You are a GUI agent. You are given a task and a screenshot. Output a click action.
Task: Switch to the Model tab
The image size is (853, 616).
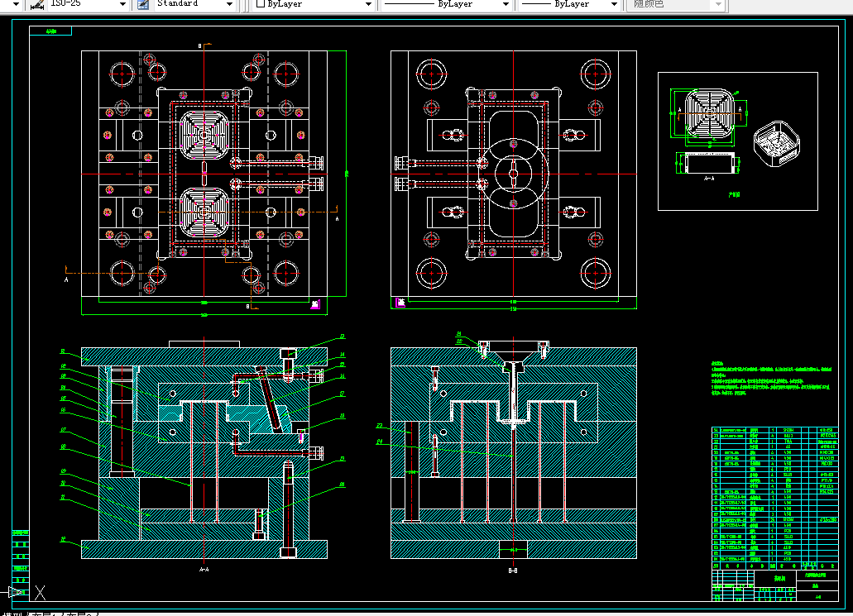click(x=11, y=614)
